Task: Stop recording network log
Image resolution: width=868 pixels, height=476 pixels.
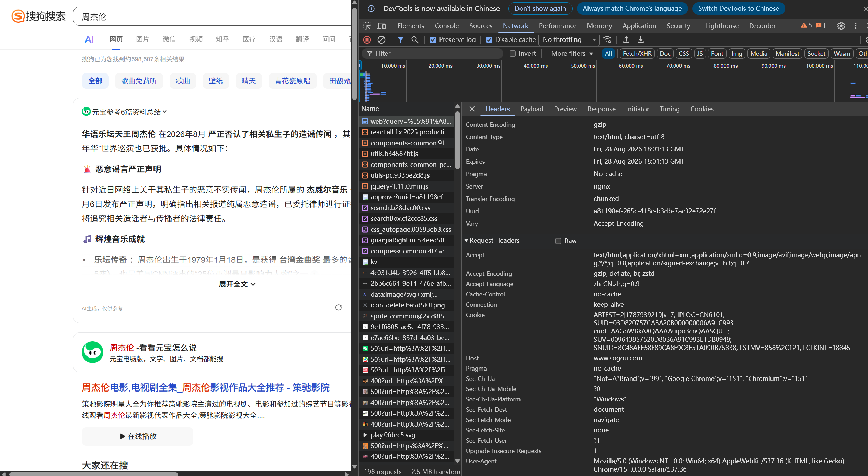Action: pyautogui.click(x=367, y=40)
